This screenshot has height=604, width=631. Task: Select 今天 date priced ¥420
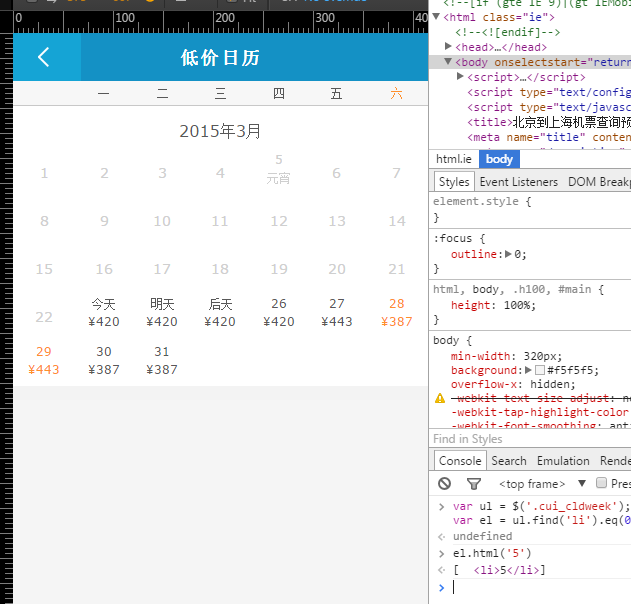coord(104,312)
